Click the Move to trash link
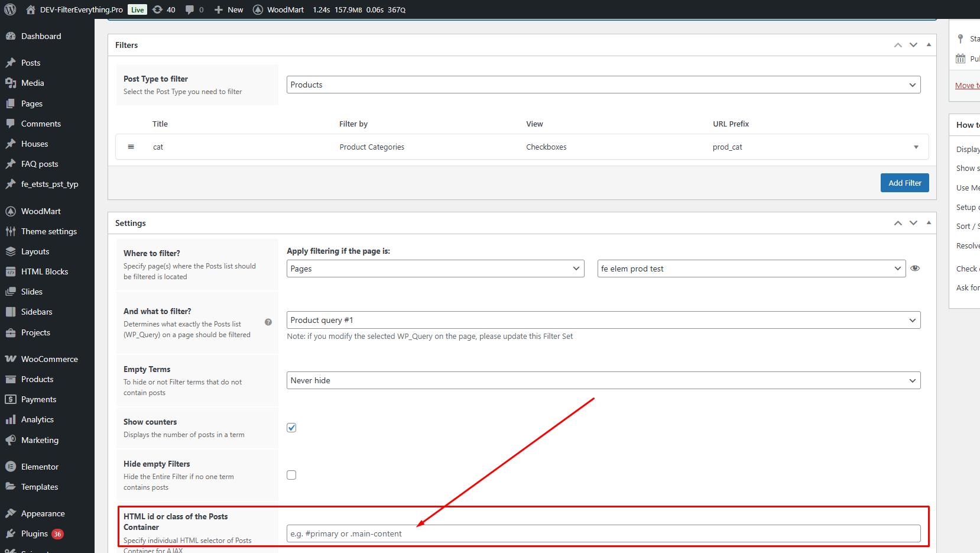This screenshot has height=553, width=980. pyautogui.click(x=967, y=86)
